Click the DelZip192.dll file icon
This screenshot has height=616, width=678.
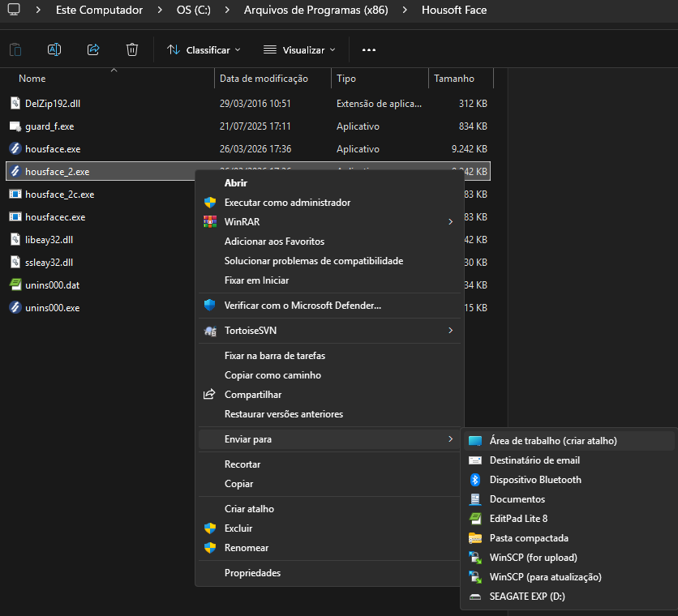tap(15, 104)
